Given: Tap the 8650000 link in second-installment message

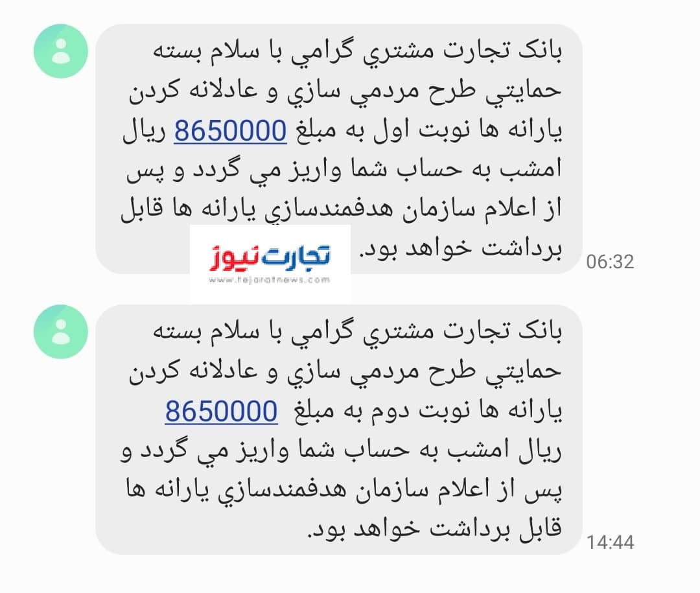Looking at the screenshot, I should [222, 412].
